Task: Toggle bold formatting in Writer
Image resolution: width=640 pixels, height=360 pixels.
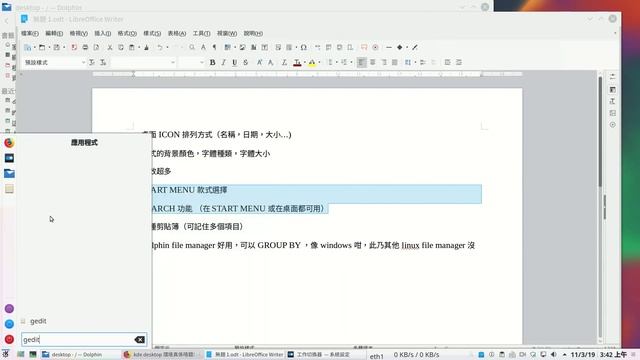Action: pyautogui.click(x=212, y=62)
